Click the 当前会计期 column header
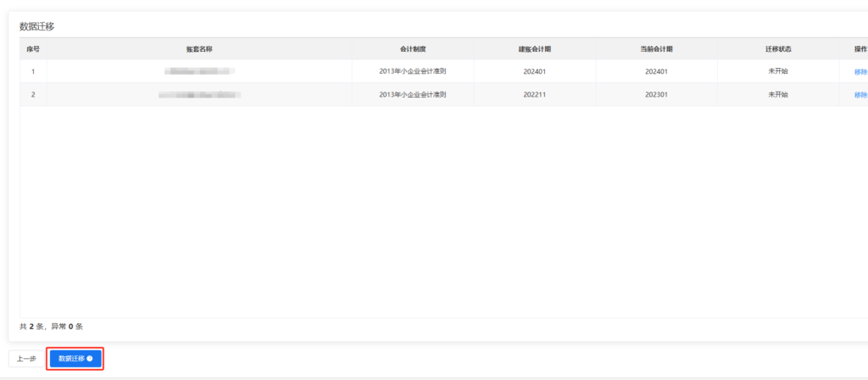Screen dimensions: 868x380 pos(657,48)
